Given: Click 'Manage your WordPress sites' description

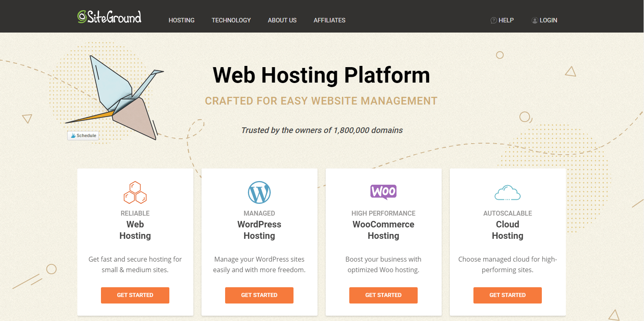Looking at the screenshot, I should (x=259, y=264).
